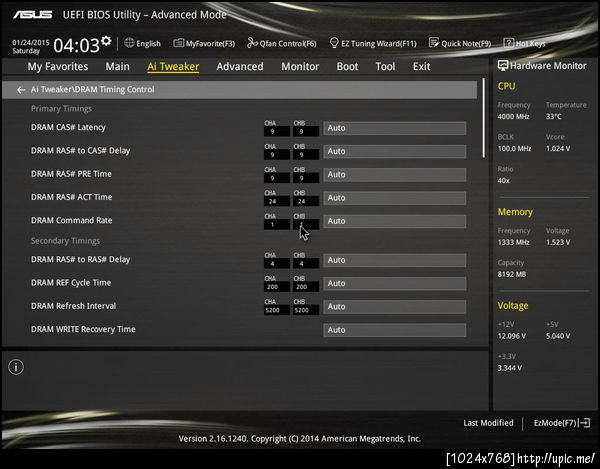Click CPU temperature 33°C value
The height and width of the screenshot is (469, 600).
pyautogui.click(x=554, y=117)
